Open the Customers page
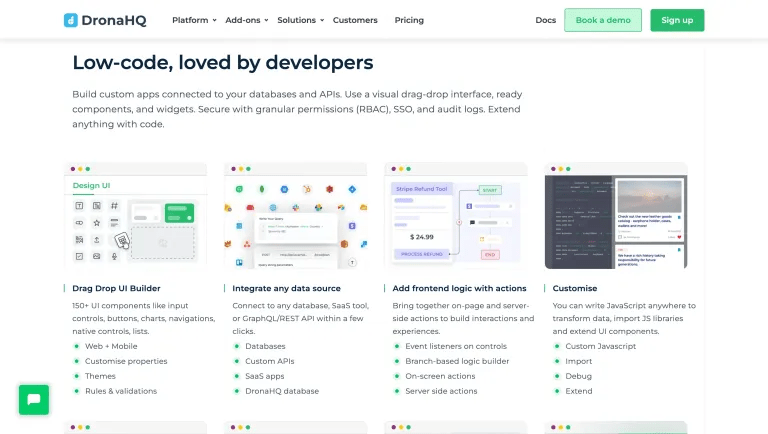 tap(355, 20)
